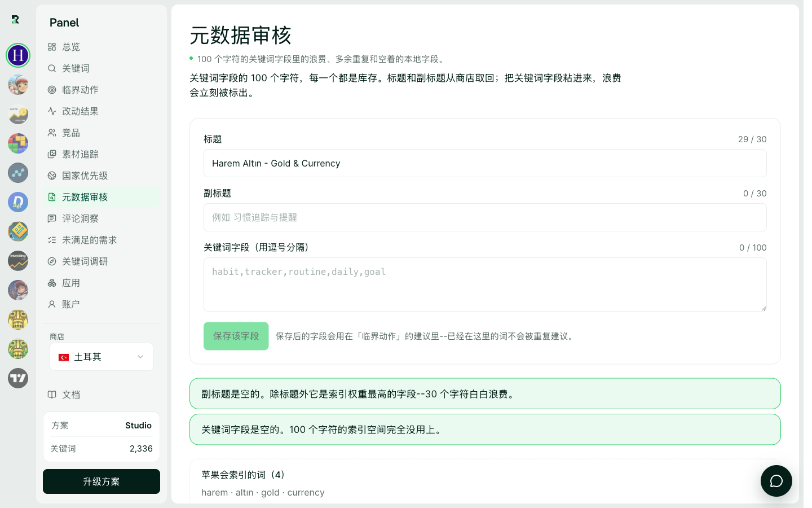Click the 国家优先级 globe icon

(52, 176)
